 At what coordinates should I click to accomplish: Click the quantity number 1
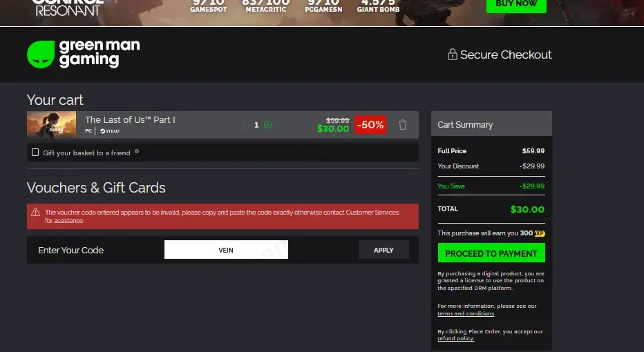[256, 125]
